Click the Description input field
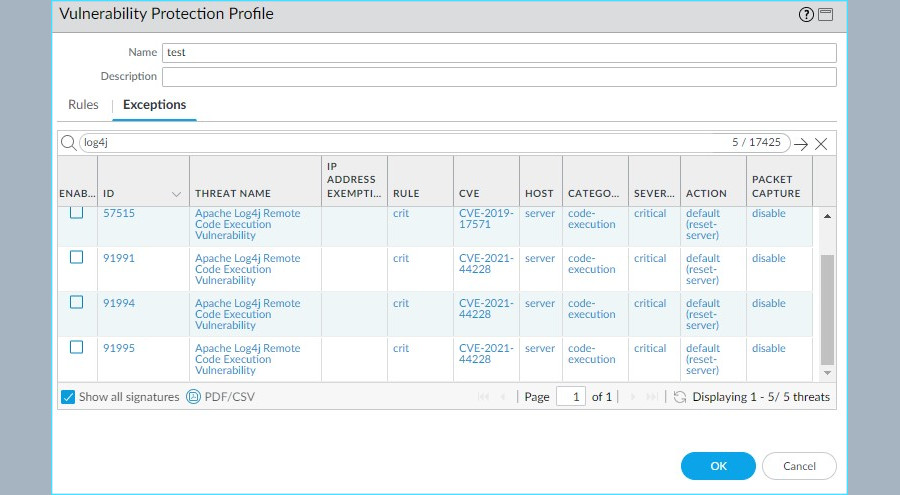 click(x=499, y=77)
